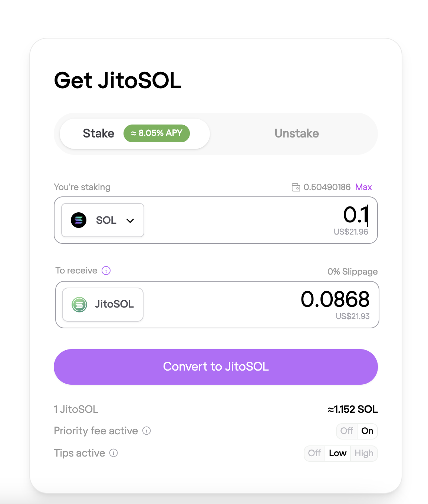Switch to the Unstake tab
This screenshot has width=428, height=504.
297,133
